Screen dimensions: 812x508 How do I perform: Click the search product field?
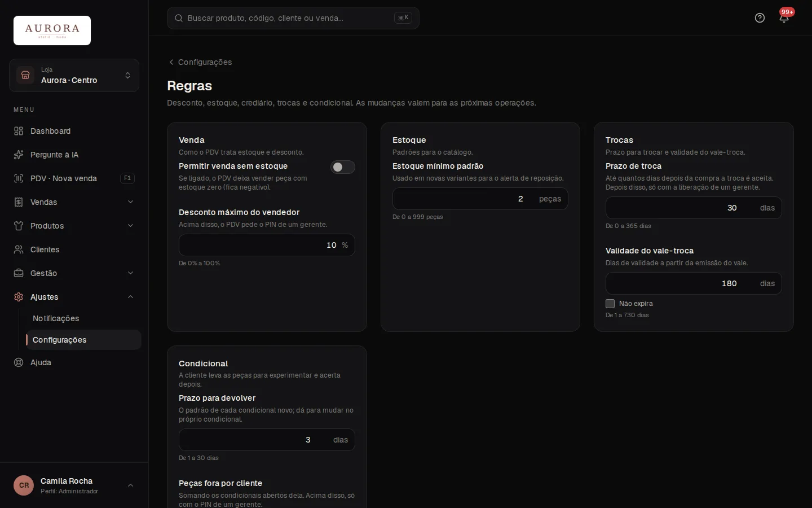pyautogui.click(x=293, y=18)
